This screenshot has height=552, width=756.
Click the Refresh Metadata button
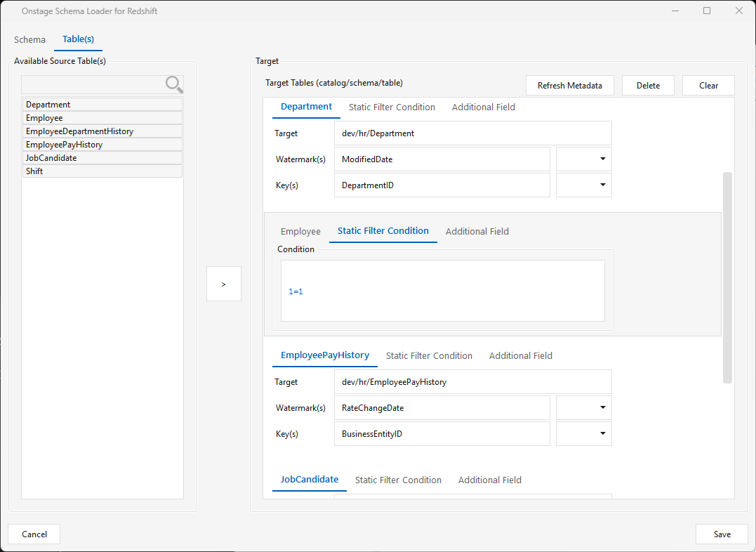tap(570, 86)
